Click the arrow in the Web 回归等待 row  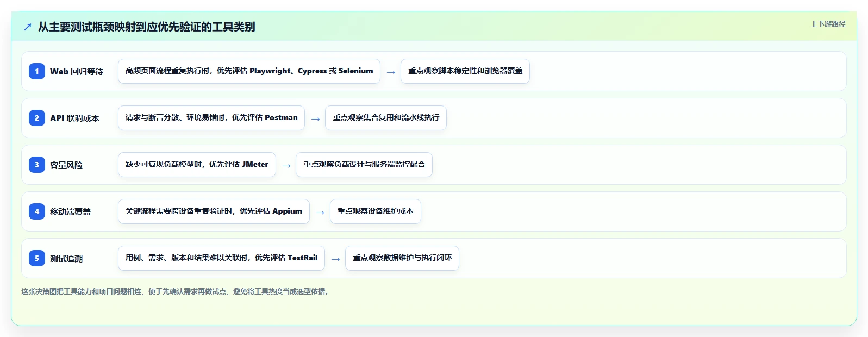[x=391, y=72]
